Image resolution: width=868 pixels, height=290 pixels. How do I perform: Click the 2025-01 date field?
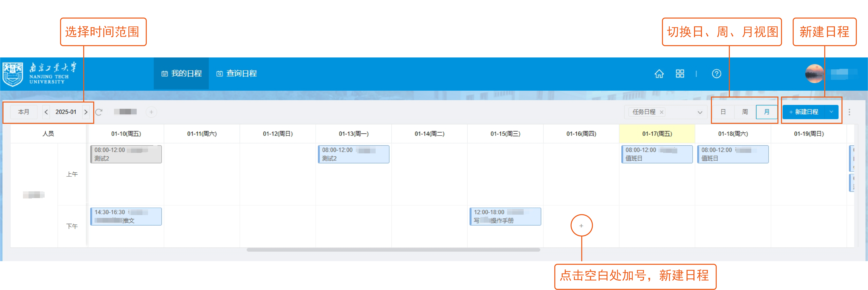point(66,112)
